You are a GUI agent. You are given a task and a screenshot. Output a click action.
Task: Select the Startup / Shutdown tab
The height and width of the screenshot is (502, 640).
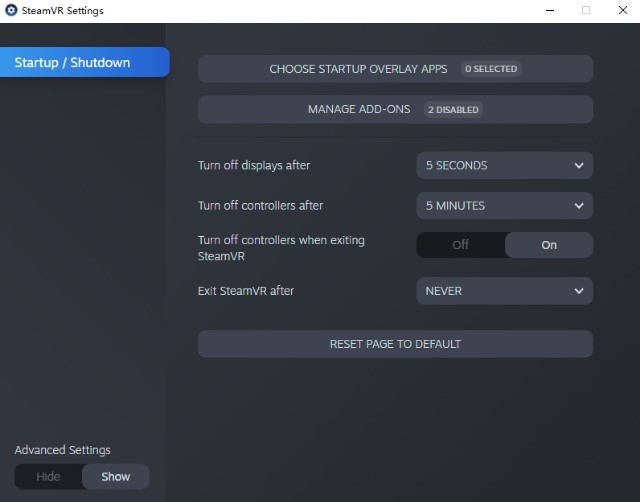[x=84, y=62]
